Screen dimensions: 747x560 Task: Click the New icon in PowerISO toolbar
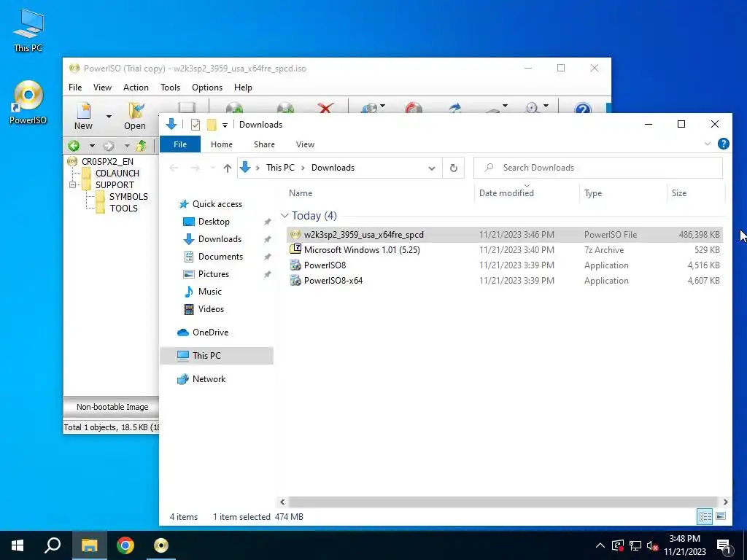tap(83, 111)
